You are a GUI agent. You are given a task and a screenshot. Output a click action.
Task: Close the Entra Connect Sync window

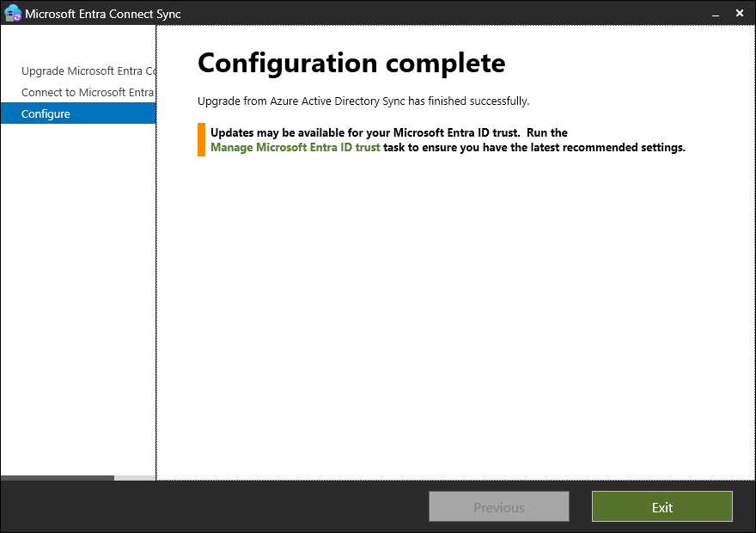(740, 14)
